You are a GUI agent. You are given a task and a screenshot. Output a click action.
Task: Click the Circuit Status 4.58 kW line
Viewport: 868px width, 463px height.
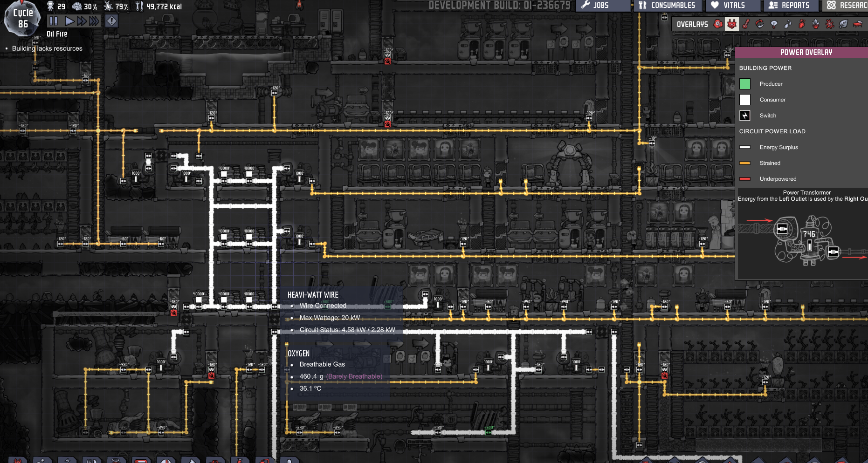click(347, 330)
